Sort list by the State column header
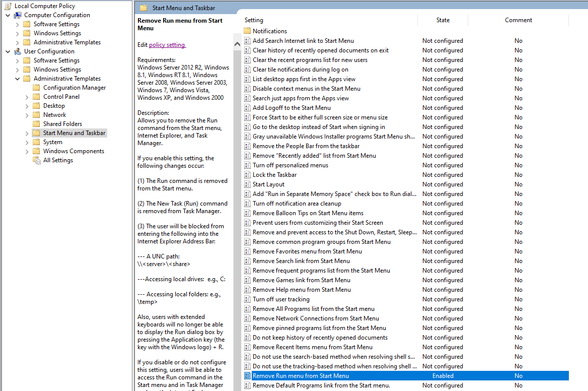Screen dimensions: 588x391 pyautogui.click(x=443, y=20)
